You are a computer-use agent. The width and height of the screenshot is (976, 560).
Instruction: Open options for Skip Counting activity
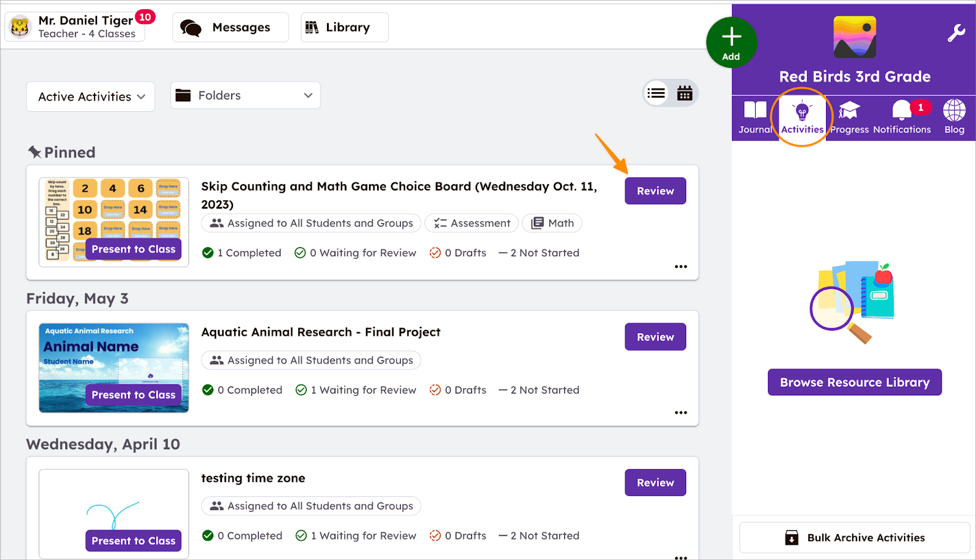[x=681, y=267]
